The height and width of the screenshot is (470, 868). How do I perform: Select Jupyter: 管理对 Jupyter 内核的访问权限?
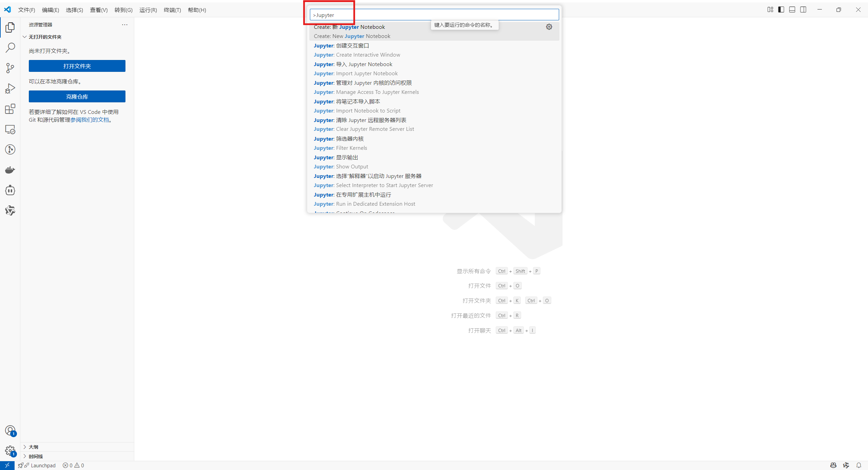434,87
